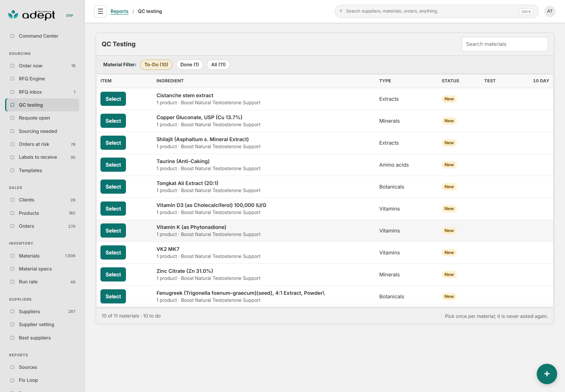Click the TEST column header
The image size is (565, 392).
[x=490, y=81]
